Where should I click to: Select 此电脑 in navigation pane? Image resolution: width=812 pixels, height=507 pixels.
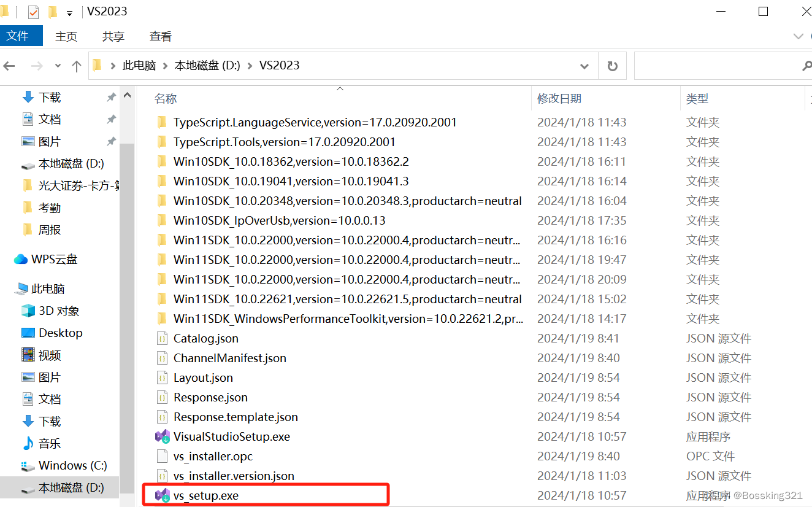[x=48, y=288]
